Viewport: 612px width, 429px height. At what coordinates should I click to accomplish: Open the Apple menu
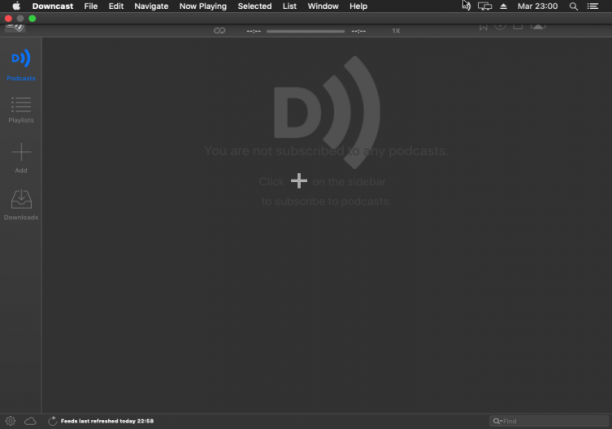(x=16, y=6)
